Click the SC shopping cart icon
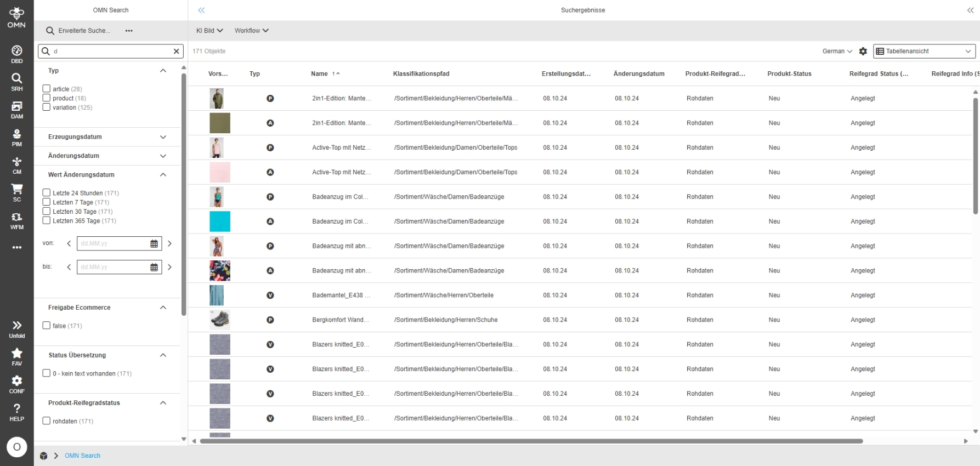The height and width of the screenshot is (466, 980). click(16, 192)
